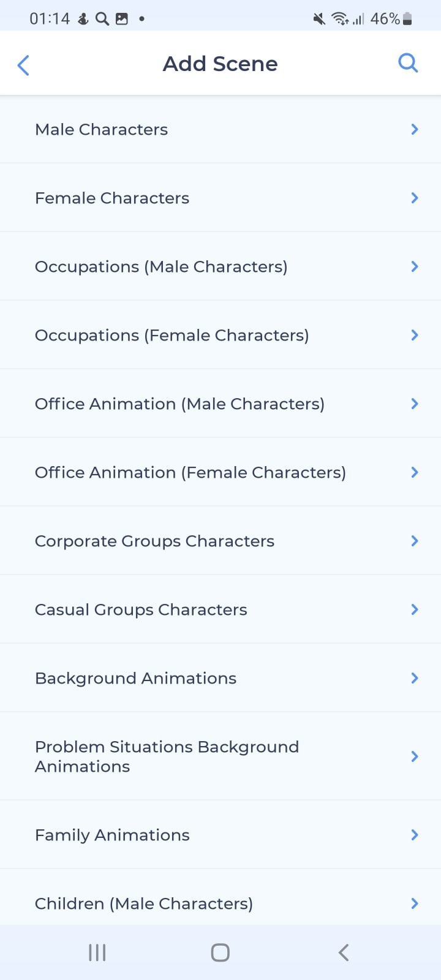Expand the Background Animations category

coord(221,678)
